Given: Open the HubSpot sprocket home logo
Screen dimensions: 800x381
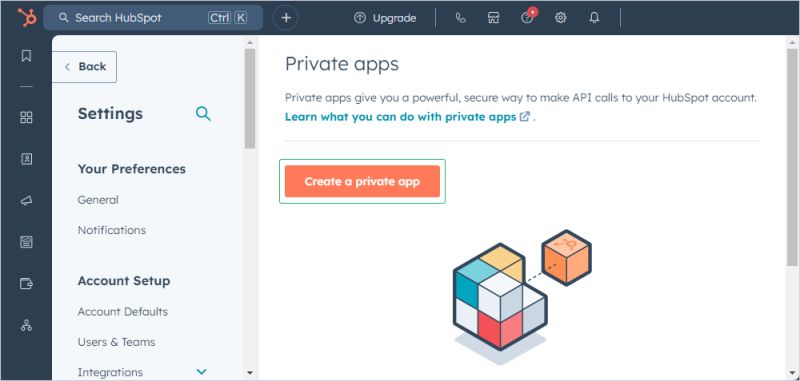Looking at the screenshot, I should point(27,18).
